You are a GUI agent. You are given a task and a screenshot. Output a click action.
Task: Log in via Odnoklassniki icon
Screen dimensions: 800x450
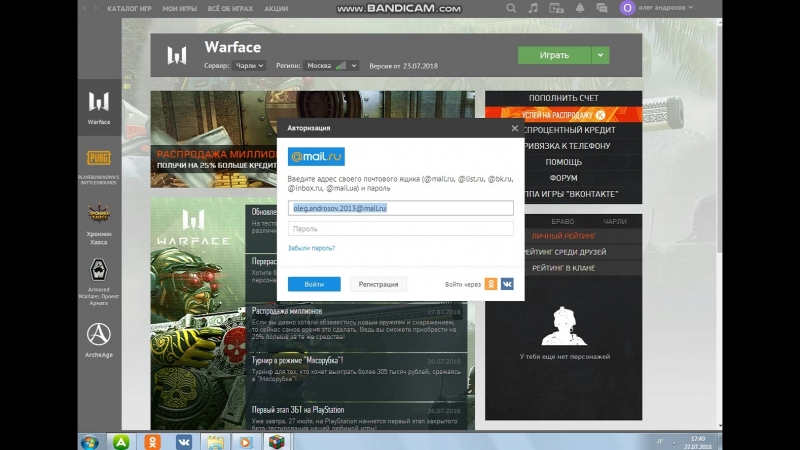[490, 284]
